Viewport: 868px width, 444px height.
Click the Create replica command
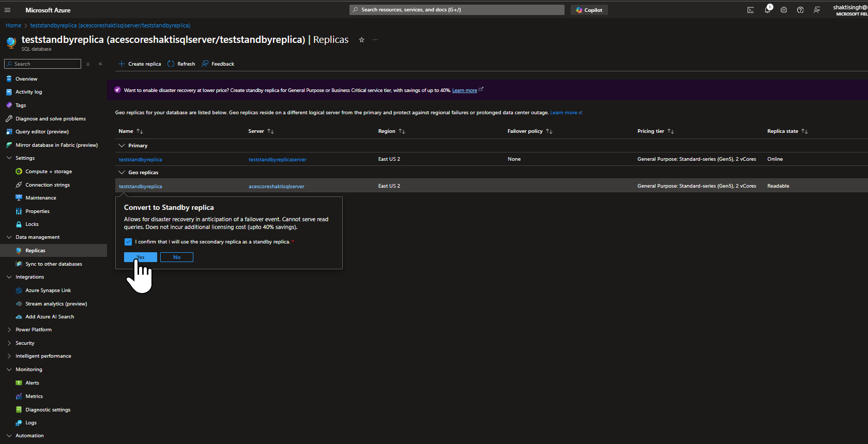click(x=140, y=64)
